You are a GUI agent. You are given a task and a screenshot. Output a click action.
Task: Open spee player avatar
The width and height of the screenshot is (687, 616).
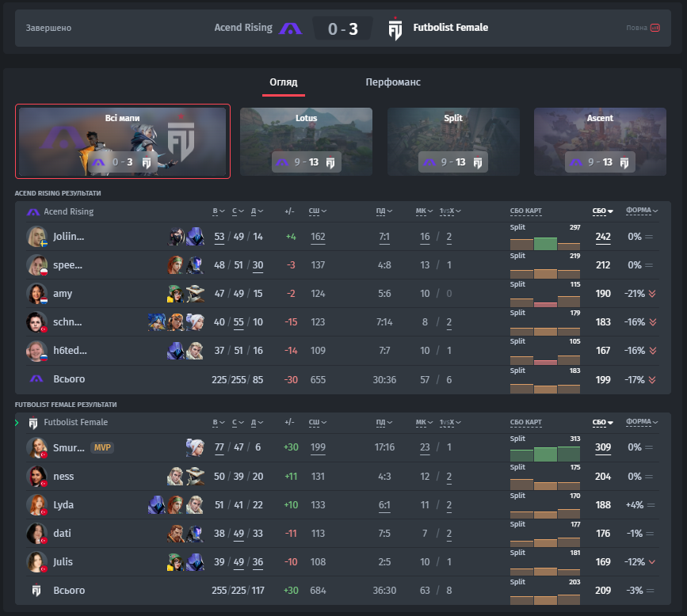pyautogui.click(x=36, y=265)
